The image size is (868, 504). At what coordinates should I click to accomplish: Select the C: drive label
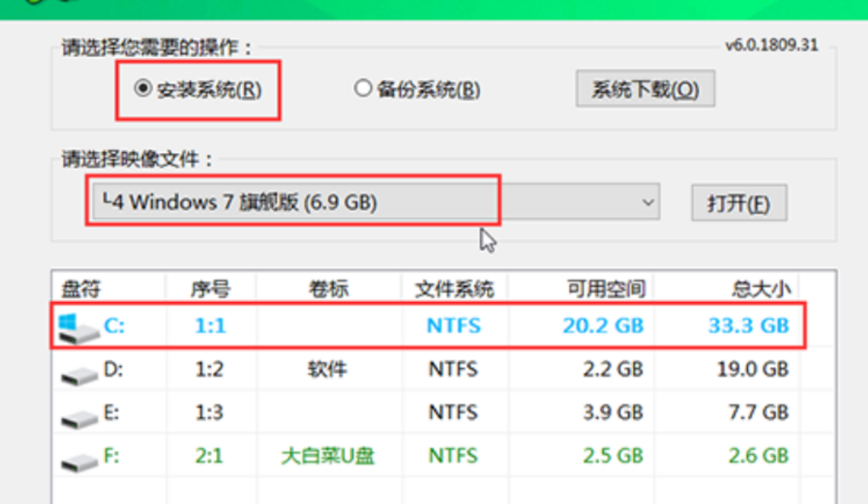coord(114,326)
